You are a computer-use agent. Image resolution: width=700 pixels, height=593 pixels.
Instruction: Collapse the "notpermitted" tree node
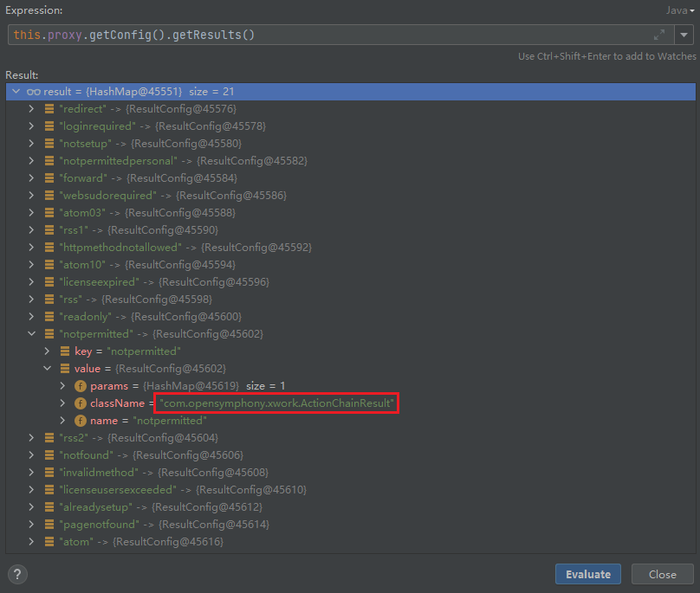(x=32, y=334)
